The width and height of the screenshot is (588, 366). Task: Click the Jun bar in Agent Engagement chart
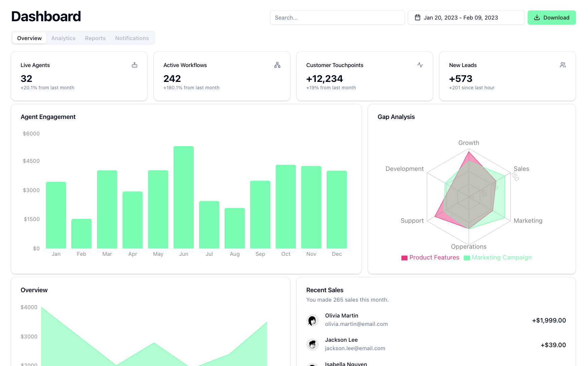(184, 197)
